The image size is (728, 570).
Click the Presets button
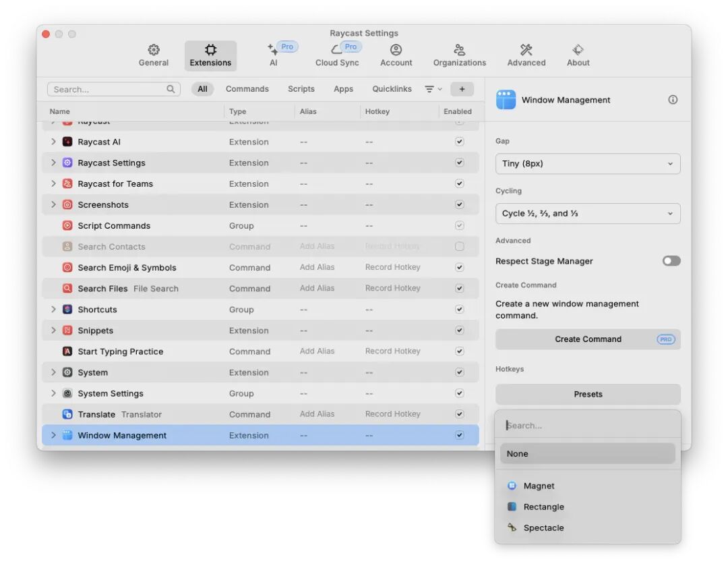click(x=588, y=395)
